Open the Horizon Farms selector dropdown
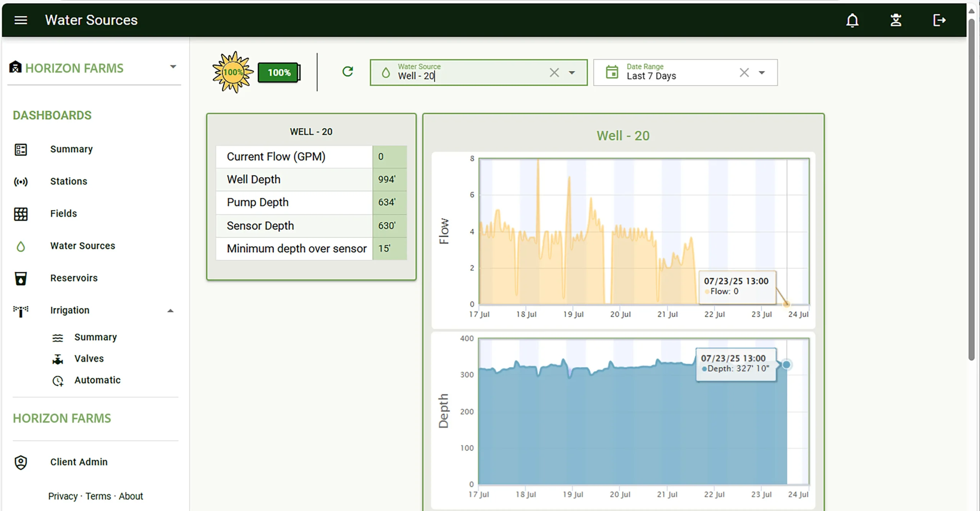Screen dimensions: 980x511 pyautogui.click(x=173, y=67)
